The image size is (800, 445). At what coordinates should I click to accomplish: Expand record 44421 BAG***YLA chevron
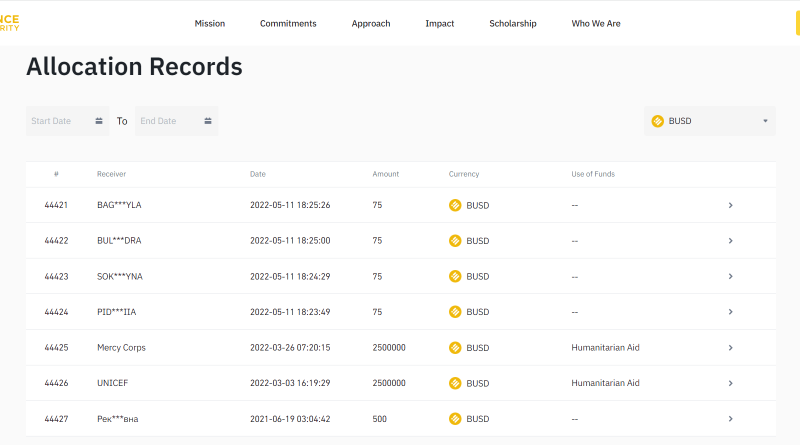[x=731, y=205]
